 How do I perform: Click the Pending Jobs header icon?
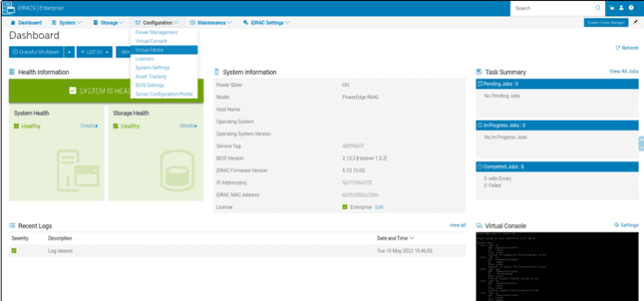480,84
